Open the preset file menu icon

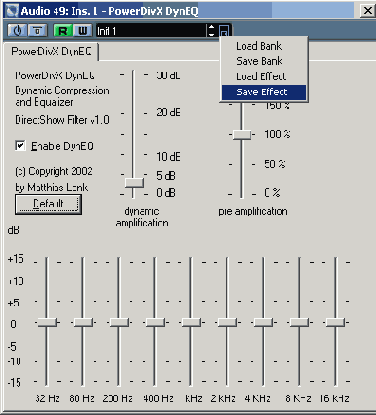(224, 31)
